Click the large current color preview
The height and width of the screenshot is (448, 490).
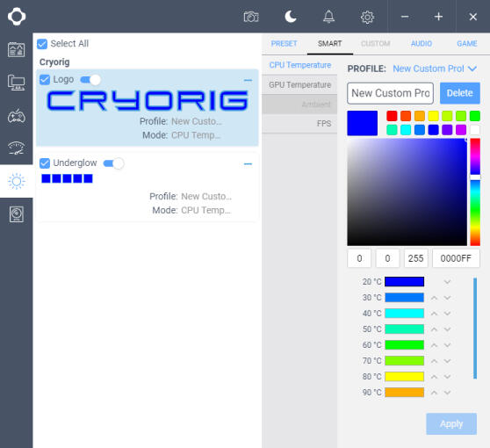[362, 123]
